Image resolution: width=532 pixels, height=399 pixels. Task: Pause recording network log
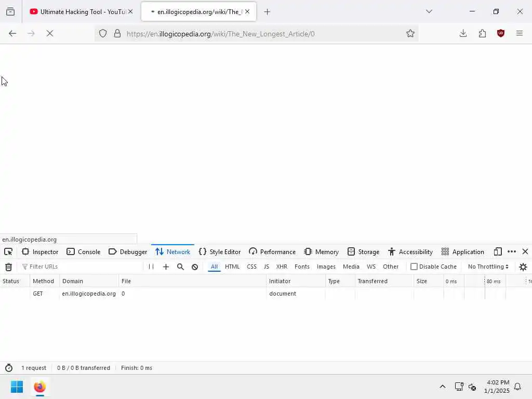pyautogui.click(x=151, y=267)
